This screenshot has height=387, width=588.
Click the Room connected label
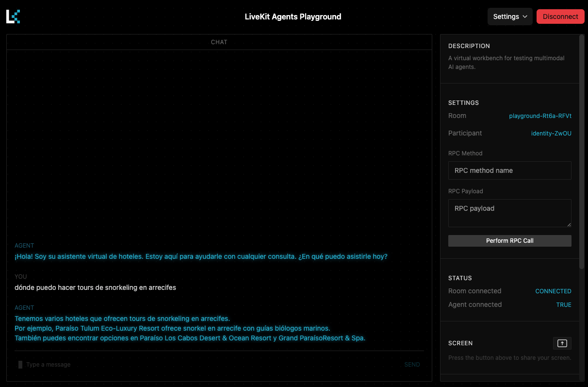(x=474, y=291)
